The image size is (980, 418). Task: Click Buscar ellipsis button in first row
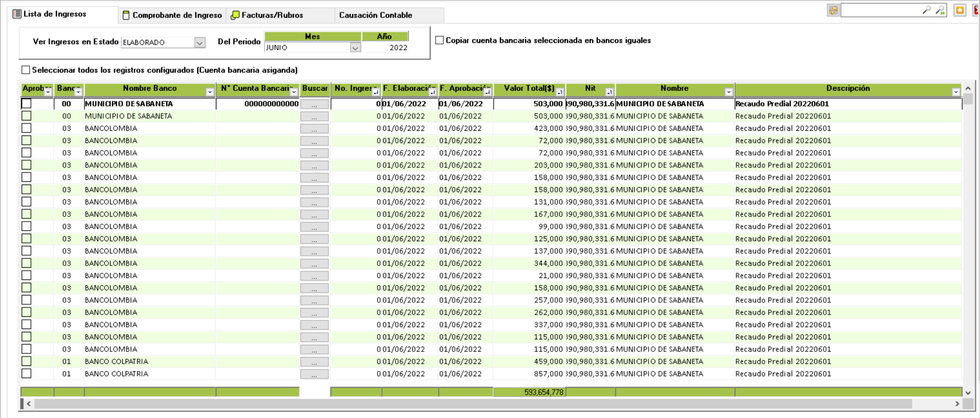(314, 104)
